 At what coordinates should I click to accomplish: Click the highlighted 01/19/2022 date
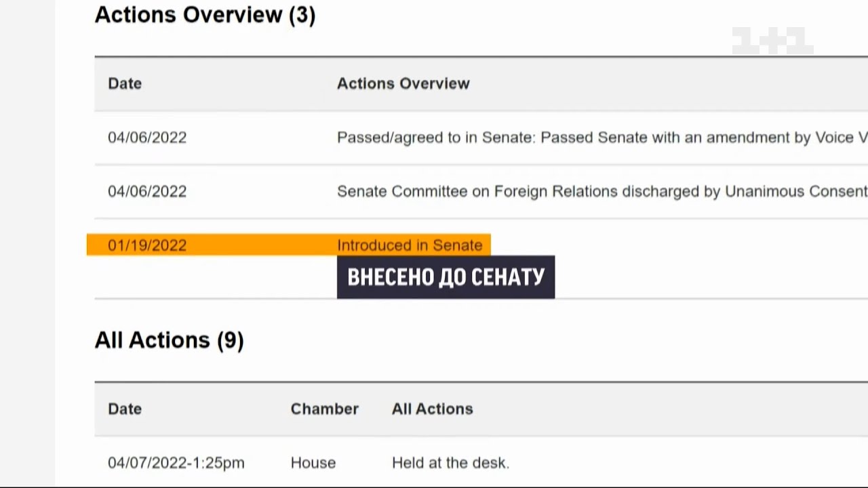point(147,245)
